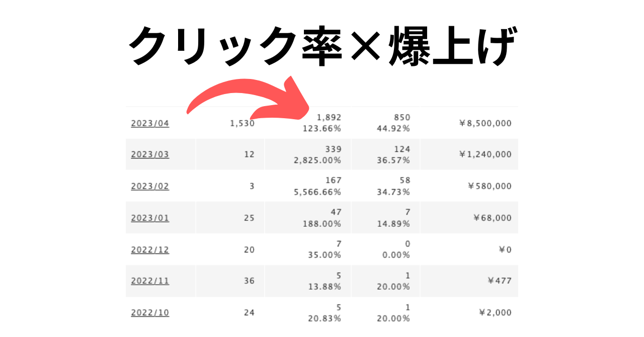
Task: Click the 339 clicks 2,825.00% cell
Action: [308, 154]
